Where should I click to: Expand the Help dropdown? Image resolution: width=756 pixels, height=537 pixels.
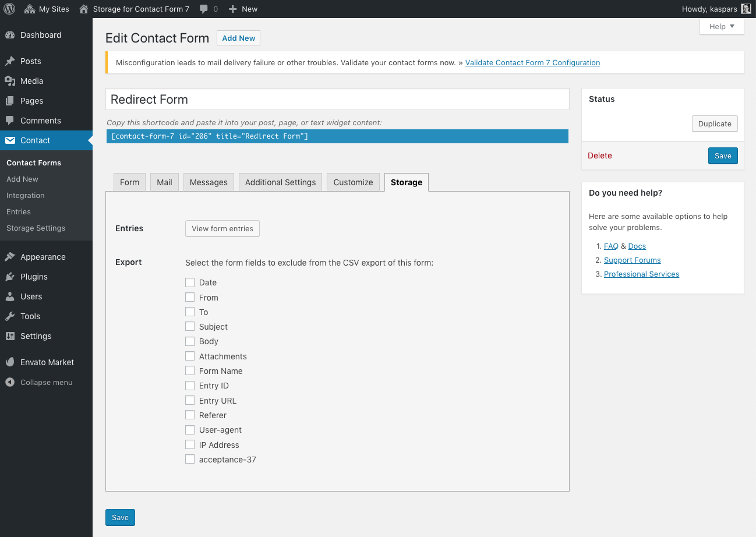click(721, 26)
